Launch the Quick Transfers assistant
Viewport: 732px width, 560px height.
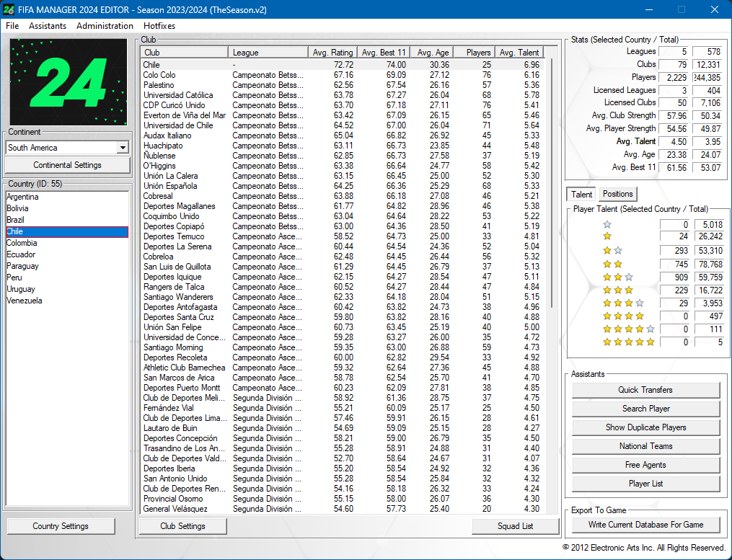pos(645,390)
